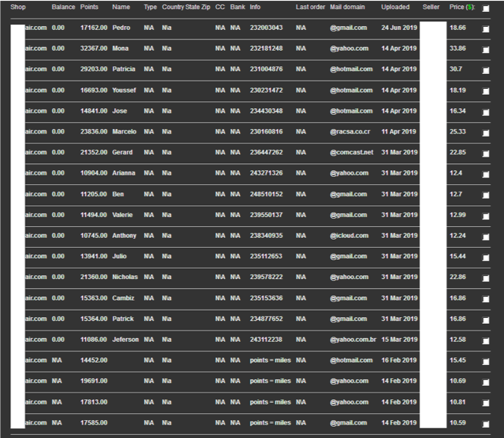Tick the checkbox for Anthony's row
The width and height of the screenshot is (504, 438).
point(486,237)
